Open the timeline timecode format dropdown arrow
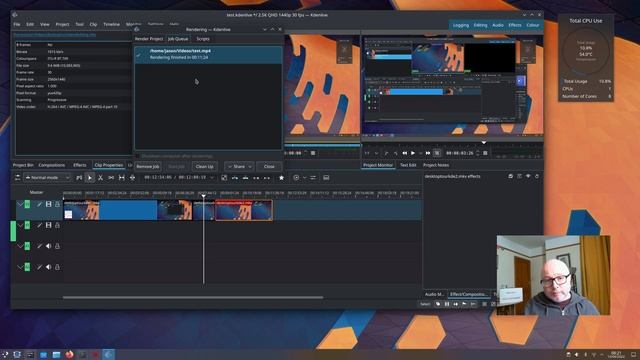The width and height of the screenshot is (640, 360). pyautogui.click(x=211, y=178)
